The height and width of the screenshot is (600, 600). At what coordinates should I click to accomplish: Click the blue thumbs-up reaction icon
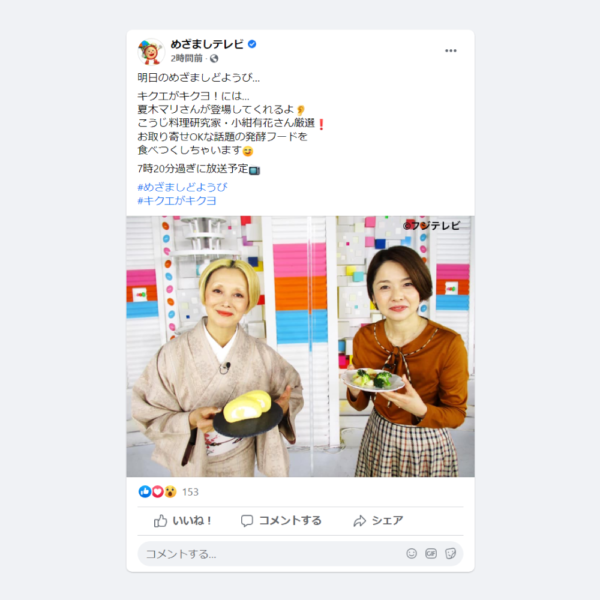[x=145, y=491]
